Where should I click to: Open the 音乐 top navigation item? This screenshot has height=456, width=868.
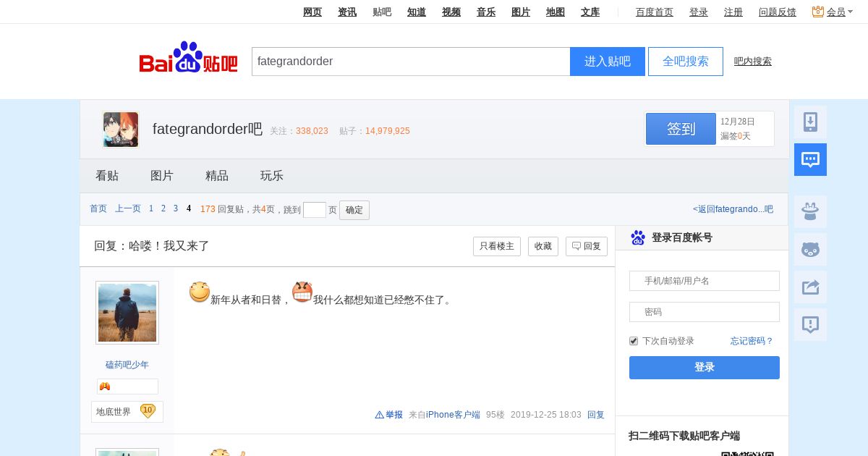[486, 12]
